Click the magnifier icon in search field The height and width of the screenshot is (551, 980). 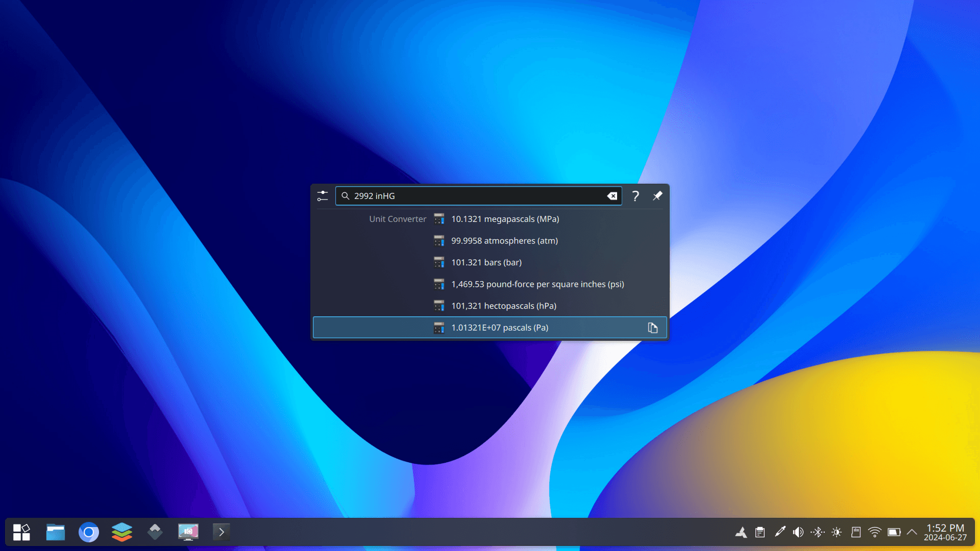click(346, 196)
